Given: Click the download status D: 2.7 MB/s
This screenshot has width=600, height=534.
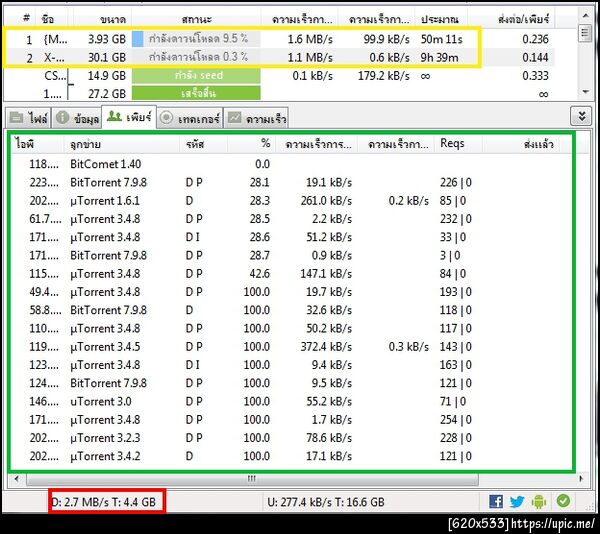Looking at the screenshot, I should [x=80, y=502].
